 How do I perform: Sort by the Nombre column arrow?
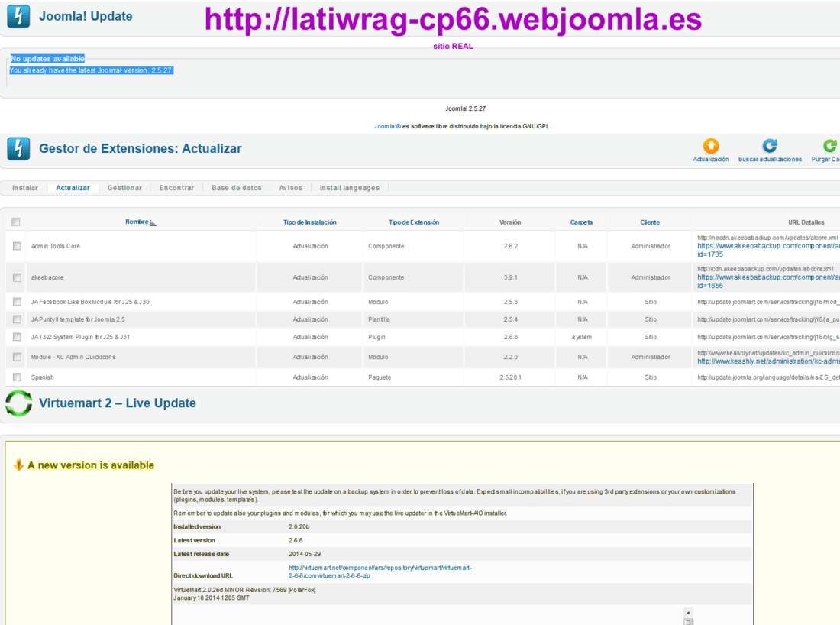153,223
